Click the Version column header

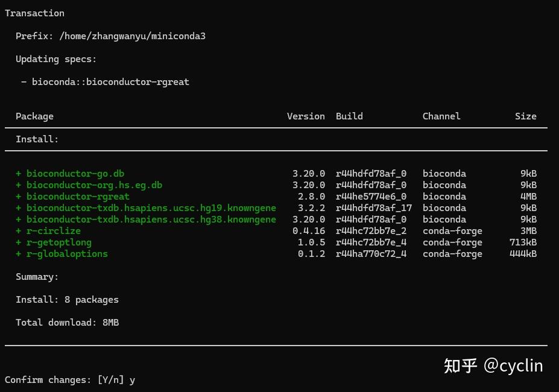pos(306,116)
